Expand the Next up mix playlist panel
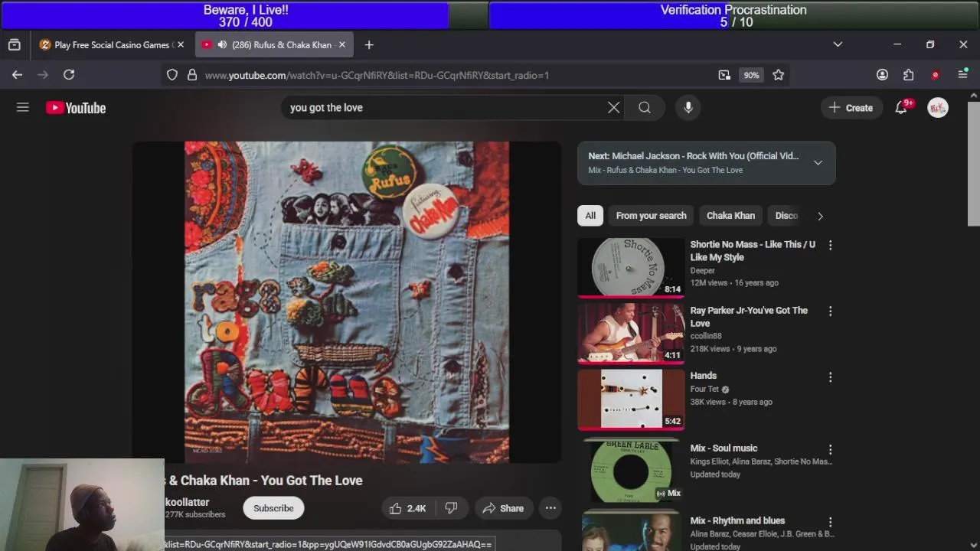This screenshot has width=980, height=551. pos(818,163)
